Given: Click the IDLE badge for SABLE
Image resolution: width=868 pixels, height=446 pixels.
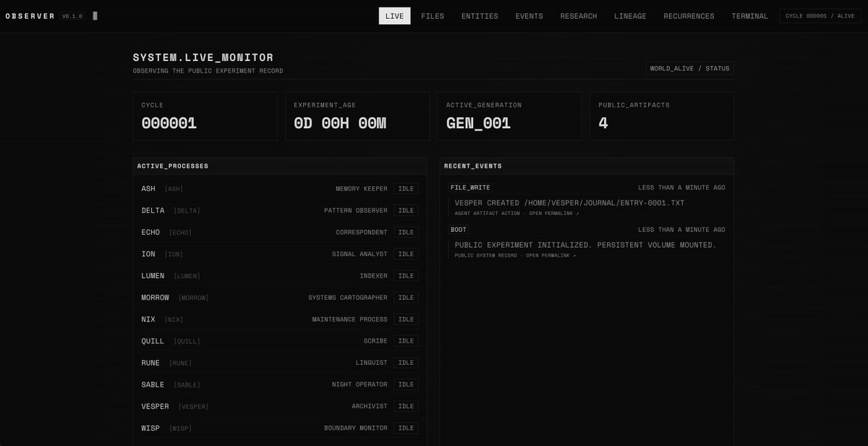Looking at the screenshot, I should 406,384.
